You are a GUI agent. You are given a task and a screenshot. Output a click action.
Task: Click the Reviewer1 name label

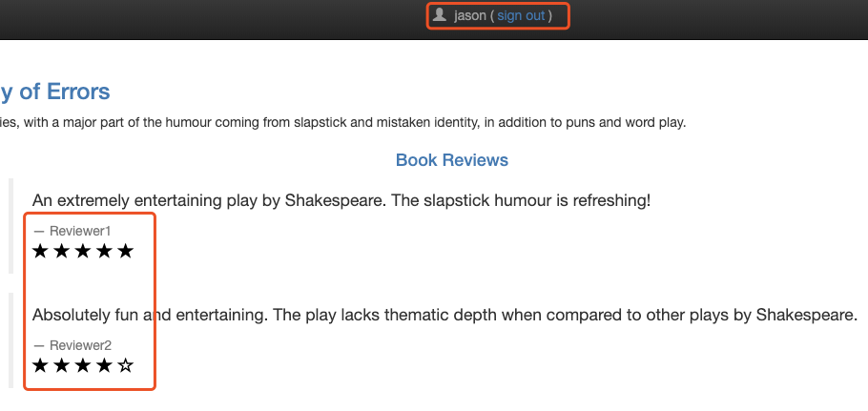[x=80, y=231]
